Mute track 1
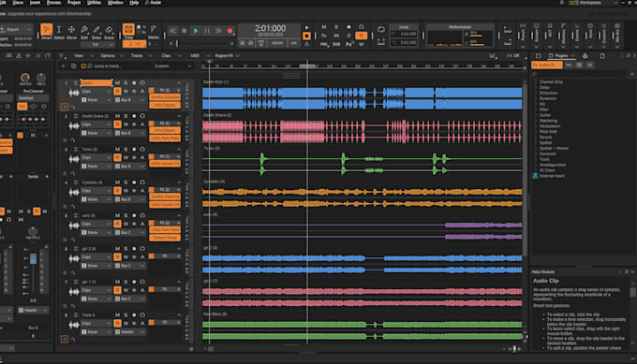This screenshot has height=364, width=637. point(118,82)
